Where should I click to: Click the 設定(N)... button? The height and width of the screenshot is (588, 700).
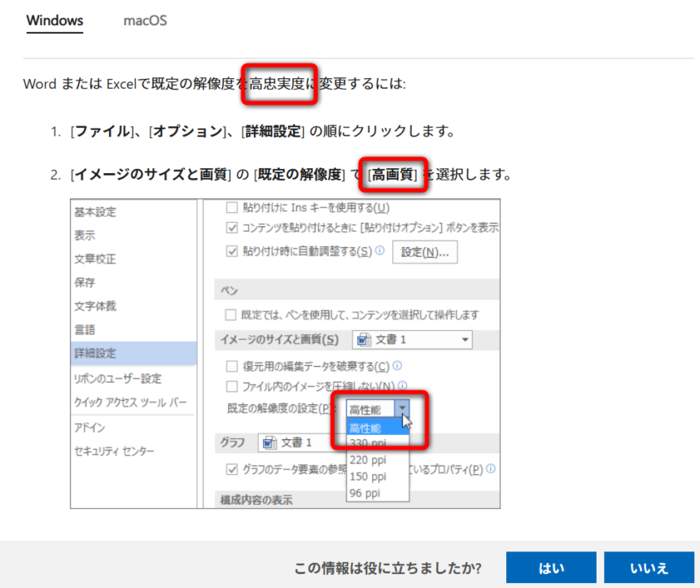[x=425, y=252]
